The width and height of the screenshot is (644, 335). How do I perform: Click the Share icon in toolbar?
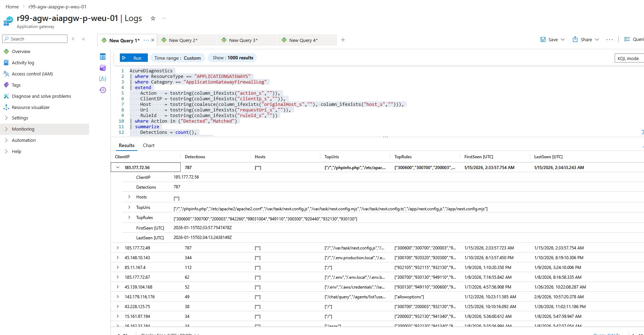[x=575, y=39]
